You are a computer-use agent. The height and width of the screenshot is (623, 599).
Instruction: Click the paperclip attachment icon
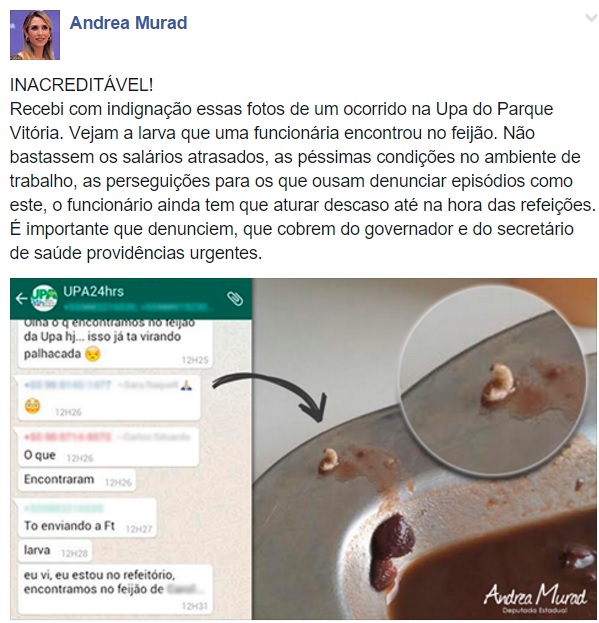(x=235, y=298)
